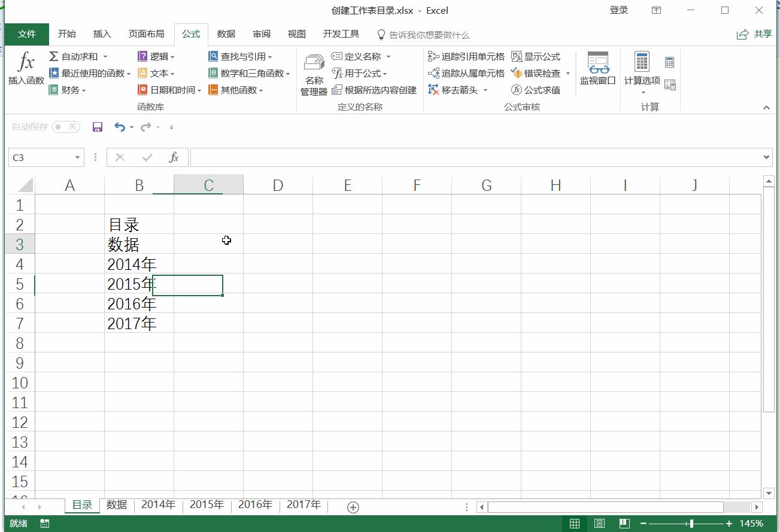Image resolution: width=780 pixels, height=532 pixels.
Task: Collapse the ribbon with the chevron
Action: (x=766, y=108)
